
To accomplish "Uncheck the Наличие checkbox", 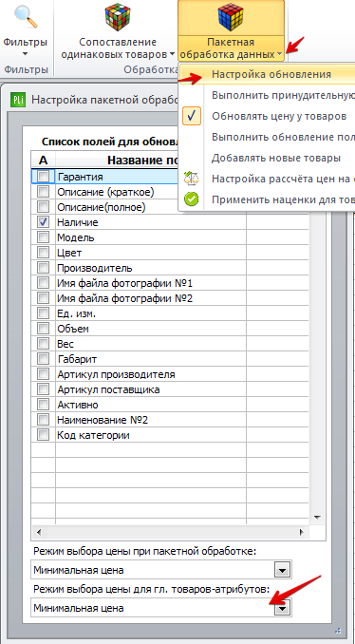I will click(43, 222).
